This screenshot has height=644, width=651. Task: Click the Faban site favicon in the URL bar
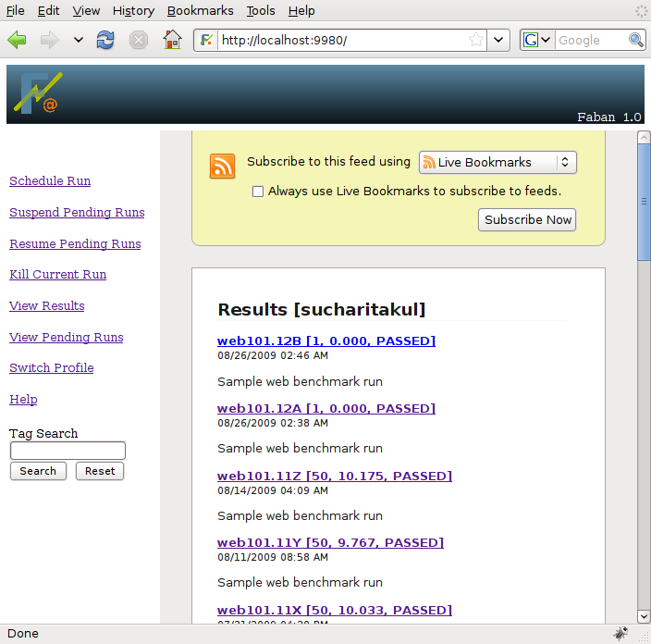206,41
